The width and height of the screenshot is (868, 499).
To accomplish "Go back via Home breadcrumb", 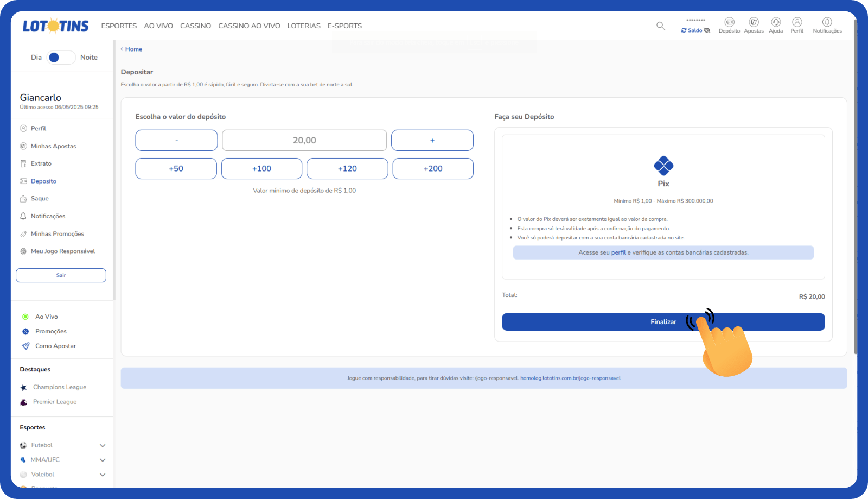I will pyautogui.click(x=131, y=49).
